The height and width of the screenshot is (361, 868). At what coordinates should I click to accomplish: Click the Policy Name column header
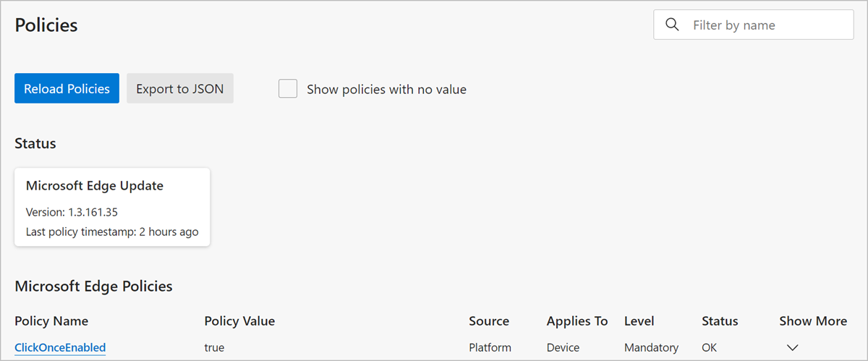51,321
